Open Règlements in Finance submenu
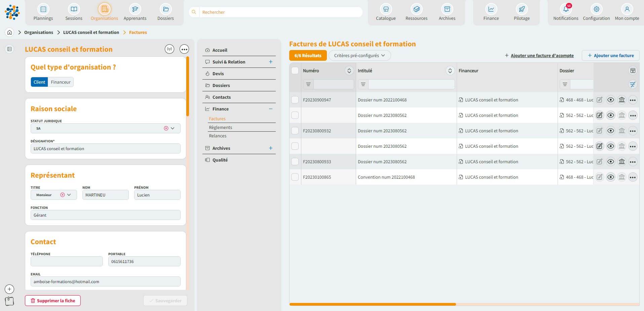This screenshot has height=311, width=644. [x=220, y=128]
